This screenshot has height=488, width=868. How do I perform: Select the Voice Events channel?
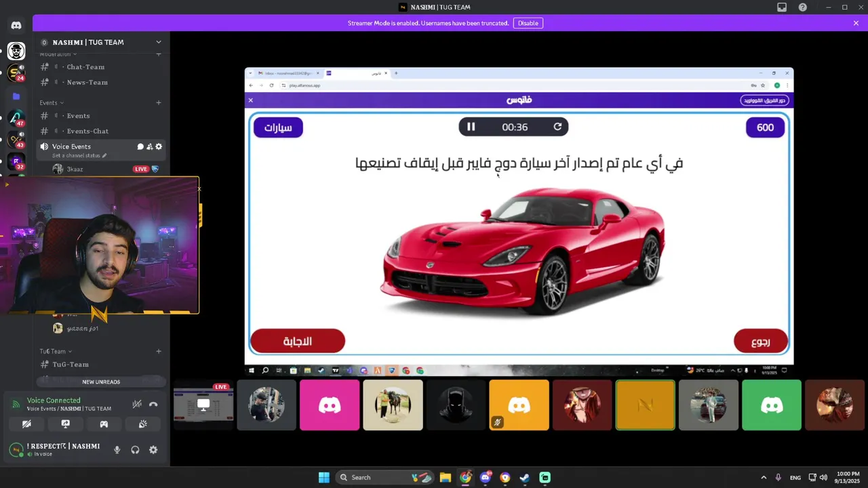(x=102, y=150)
